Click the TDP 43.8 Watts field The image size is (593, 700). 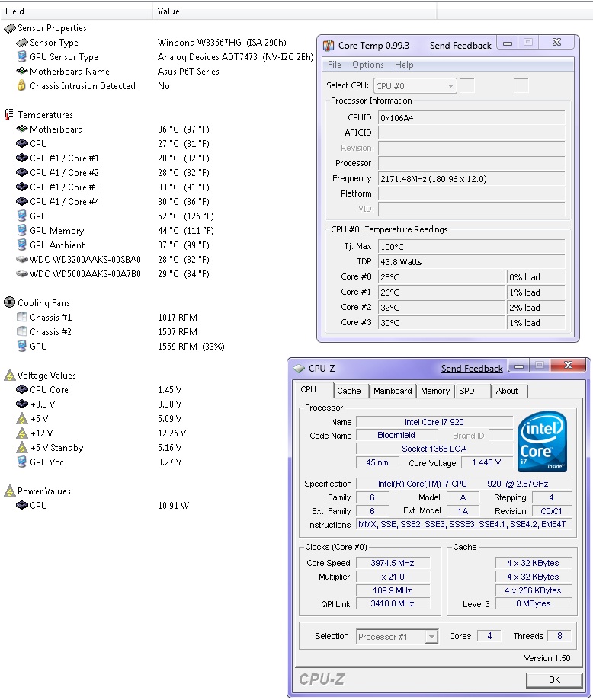point(472,261)
